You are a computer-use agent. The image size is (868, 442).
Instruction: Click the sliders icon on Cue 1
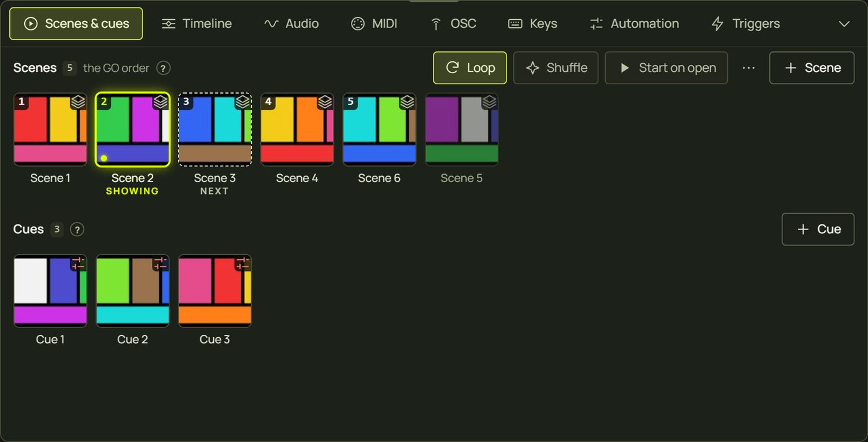pyautogui.click(x=78, y=263)
